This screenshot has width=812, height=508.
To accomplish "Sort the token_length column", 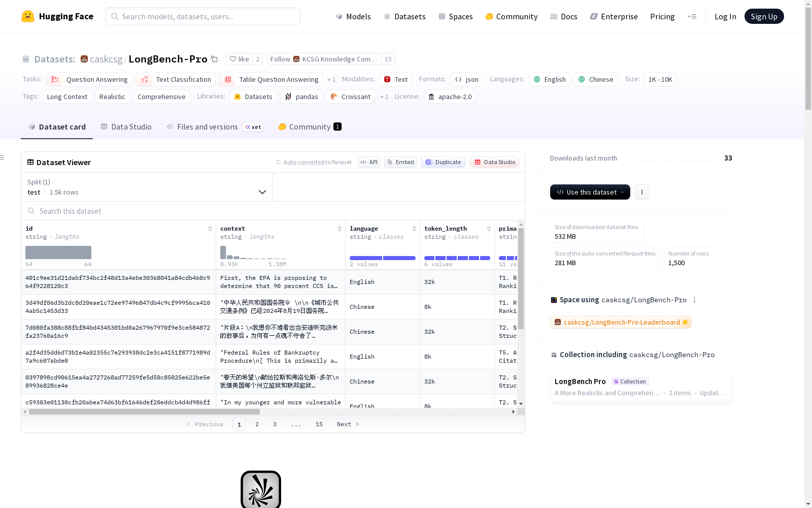I will pyautogui.click(x=489, y=229).
